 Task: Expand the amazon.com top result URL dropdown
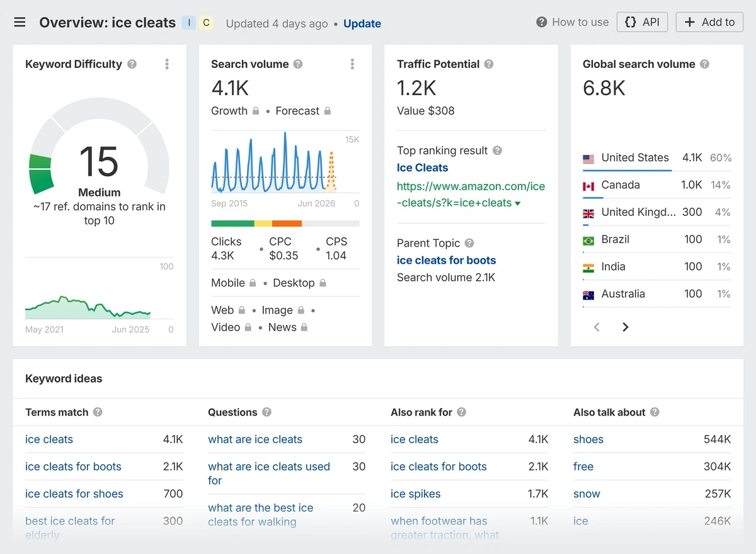(518, 203)
